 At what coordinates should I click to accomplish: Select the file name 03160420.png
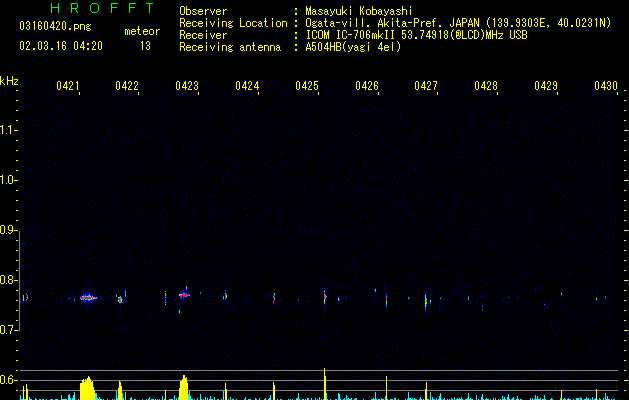tap(55, 26)
